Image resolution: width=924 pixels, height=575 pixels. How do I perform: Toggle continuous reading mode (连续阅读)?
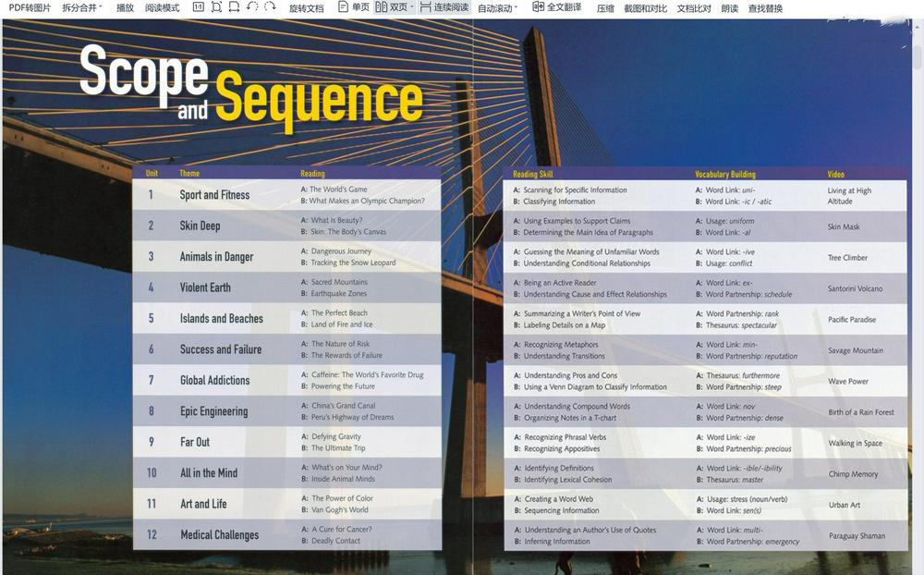coord(444,7)
